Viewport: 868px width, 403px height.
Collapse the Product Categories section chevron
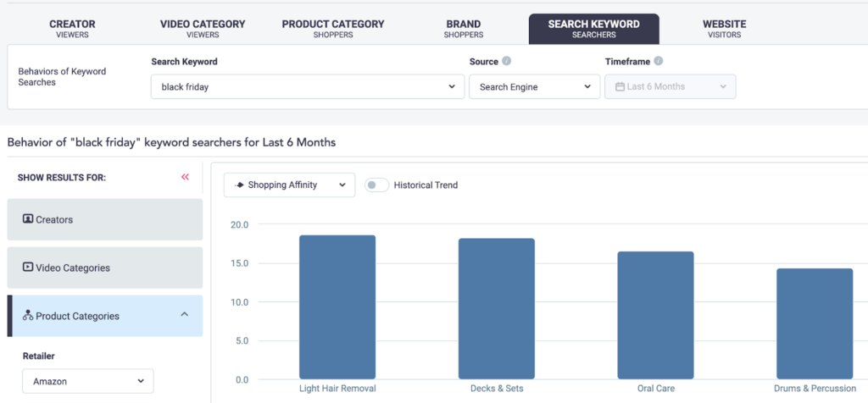185,316
